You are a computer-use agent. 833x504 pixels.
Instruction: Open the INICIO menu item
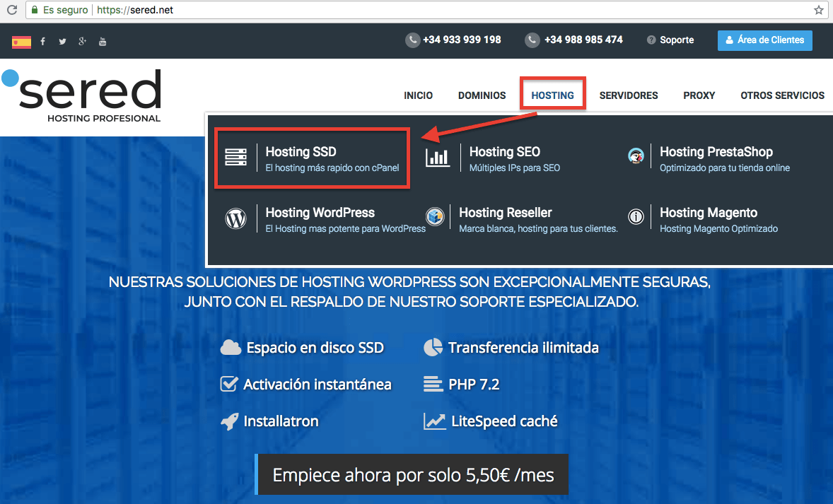click(418, 95)
